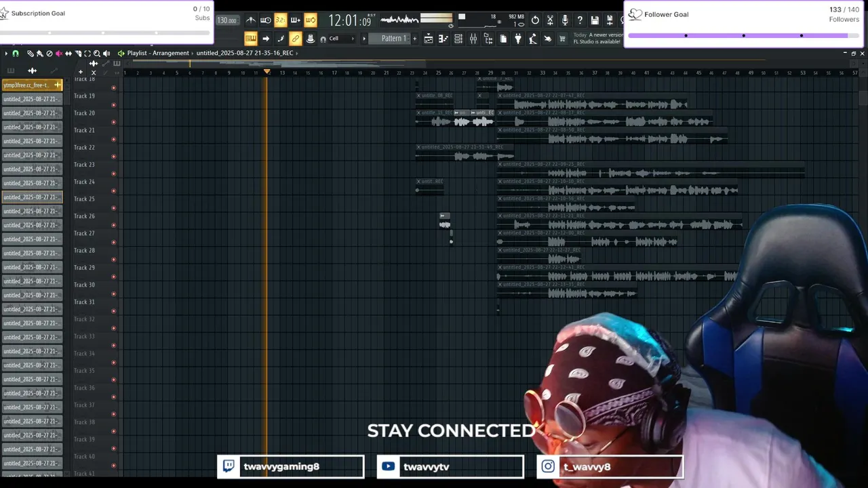This screenshot has height=488, width=868.
Task: Click the scissors audio editor icon
Action: coord(550,20)
